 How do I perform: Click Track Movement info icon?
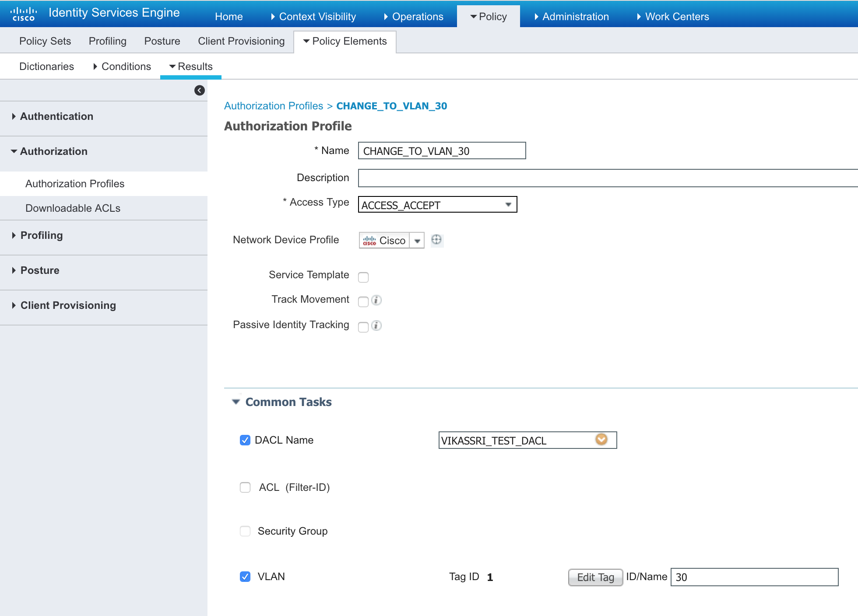376,300
